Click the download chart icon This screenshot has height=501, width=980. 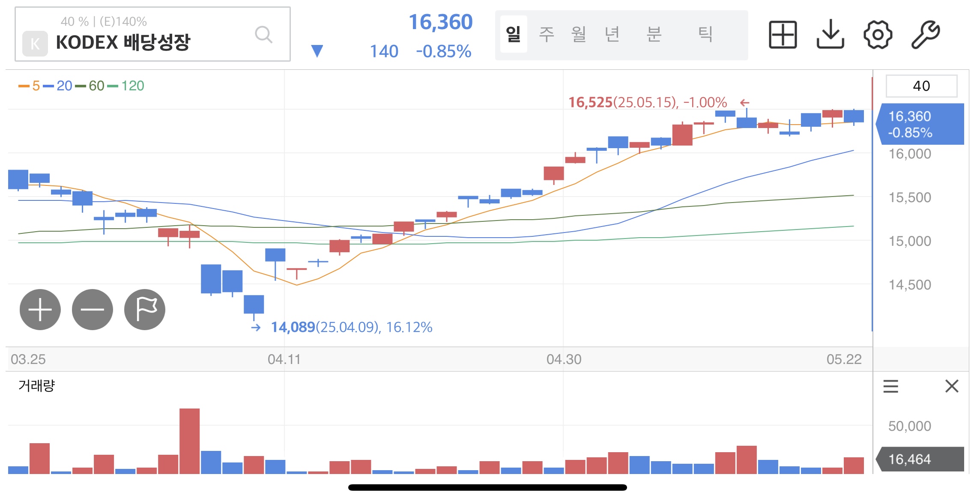pyautogui.click(x=830, y=35)
